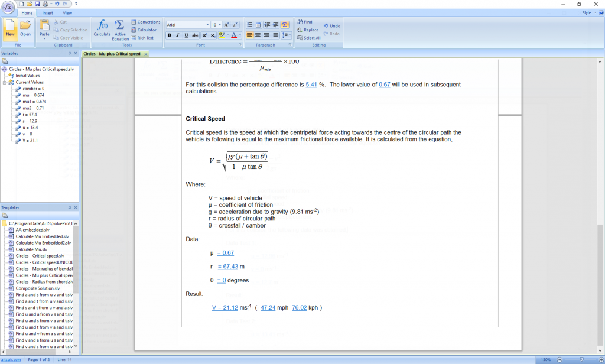Open the font size dropdown
The width and height of the screenshot is (605, 364).
point(219,24)
